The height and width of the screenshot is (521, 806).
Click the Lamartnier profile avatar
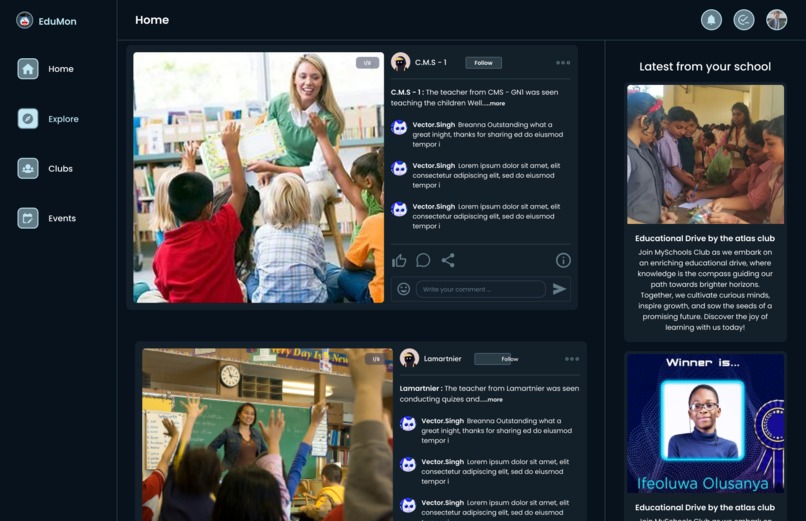click(409, 358)
